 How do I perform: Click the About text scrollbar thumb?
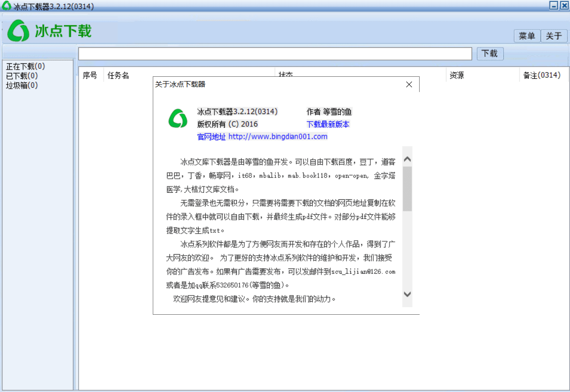point(407,188)
